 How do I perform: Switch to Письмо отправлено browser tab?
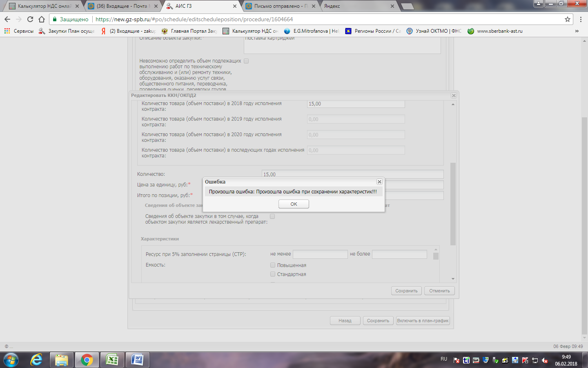click(x=281, y=6)
